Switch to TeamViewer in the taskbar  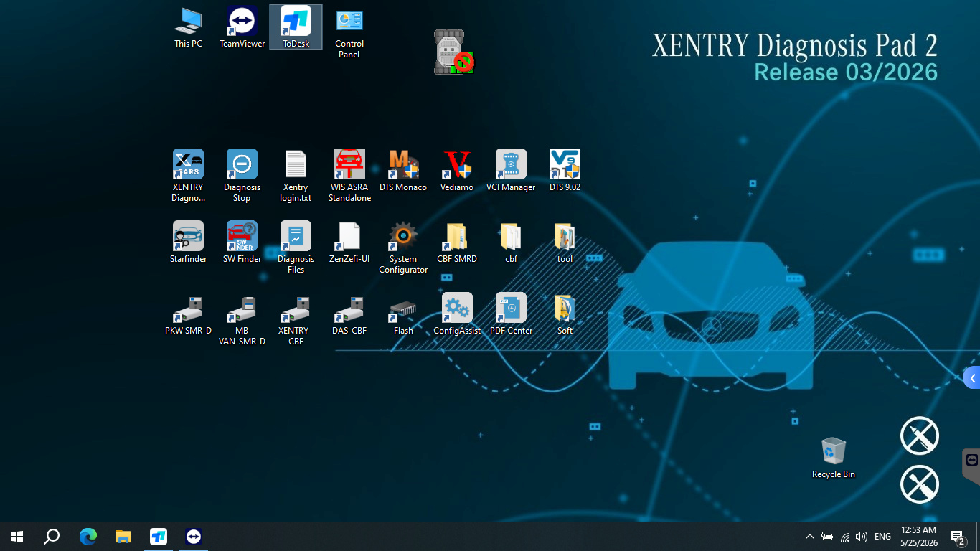tap(194, 537)
